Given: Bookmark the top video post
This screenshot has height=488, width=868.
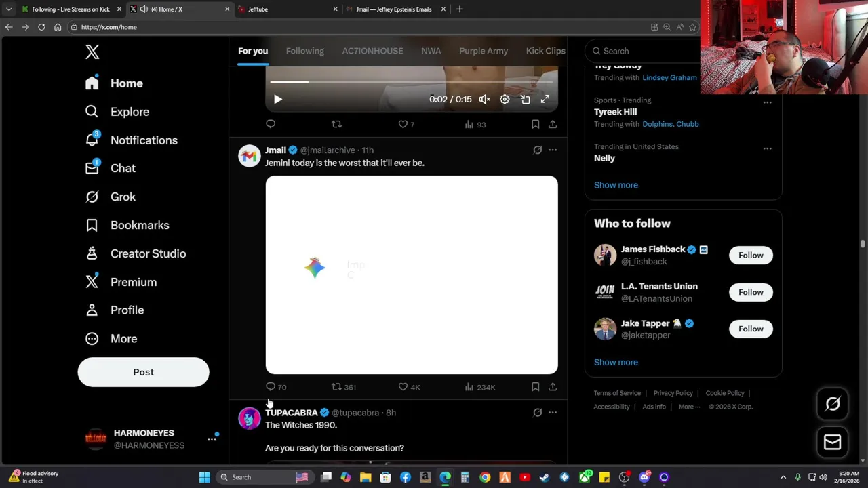Looking at the screenshot, I should (535, 124).
